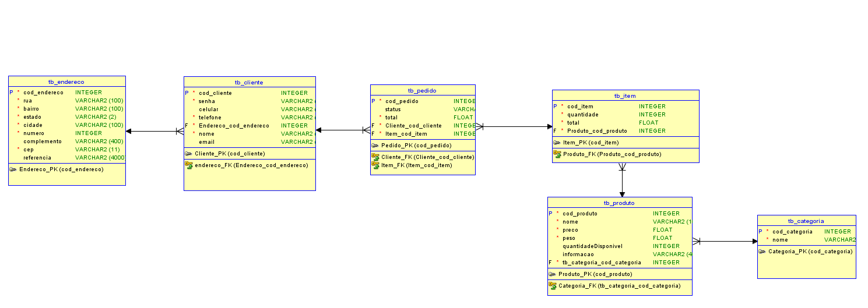Select the cod_categoria column in tb_categoria
Viewport: 868px width, 308px height.
click(x=806, y=231)
